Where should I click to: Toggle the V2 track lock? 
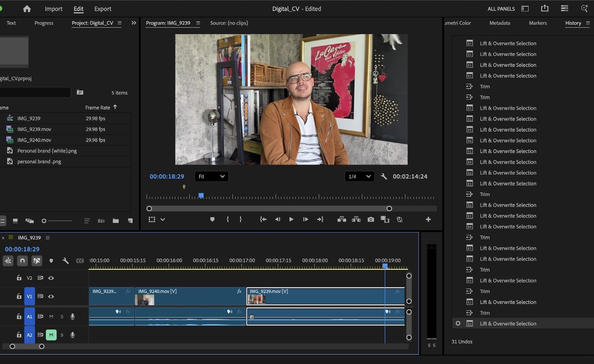pos(19,278)
